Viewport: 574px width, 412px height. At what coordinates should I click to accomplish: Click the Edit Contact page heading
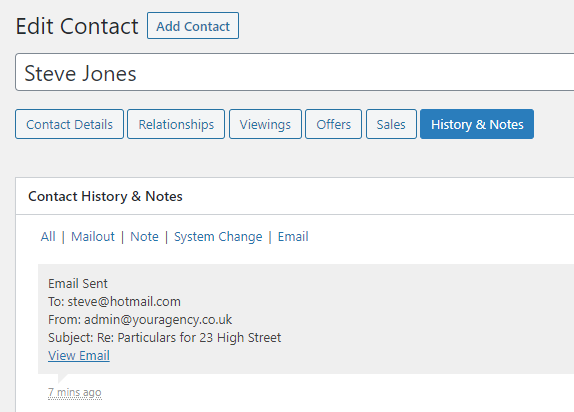(77, 26)
